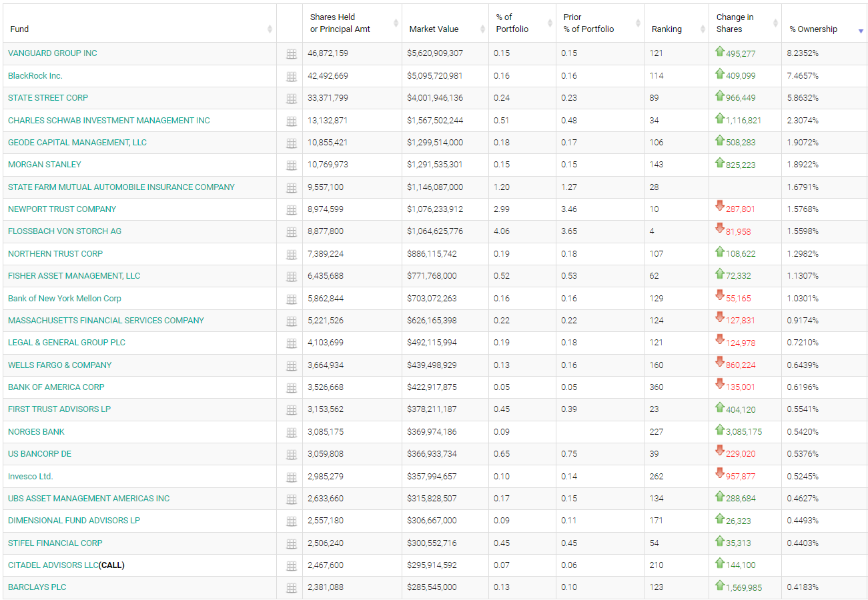Follow the STATE STREET CORP link
The height and width of the screenshot is (600, 868).
click(48, 98)
